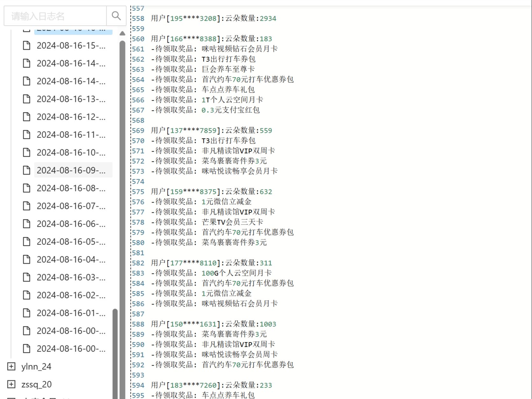Image resolution: width=532 pixels, height=399 pixels.
Task: Click the magnifier search icon button
Action: (116, 16)
